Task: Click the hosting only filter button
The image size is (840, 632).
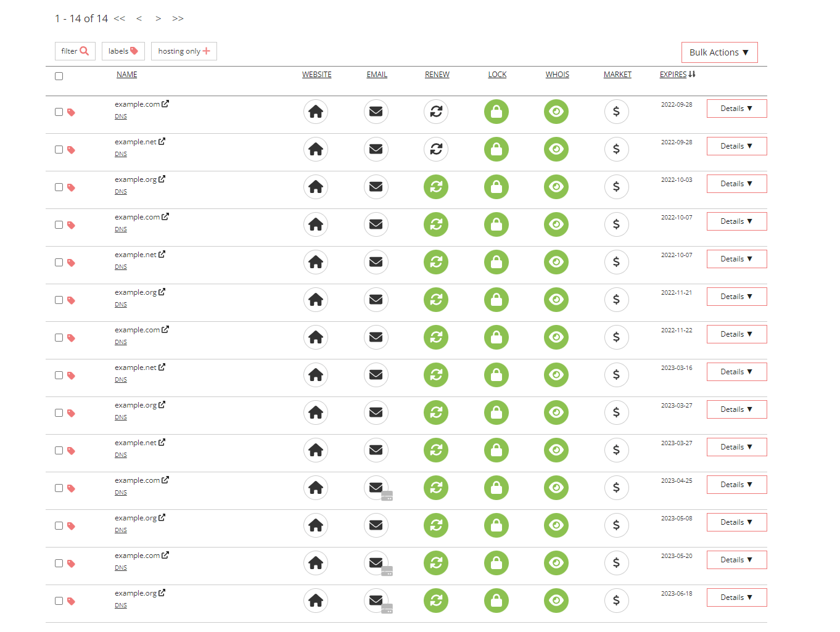Action: click(183, 51)
